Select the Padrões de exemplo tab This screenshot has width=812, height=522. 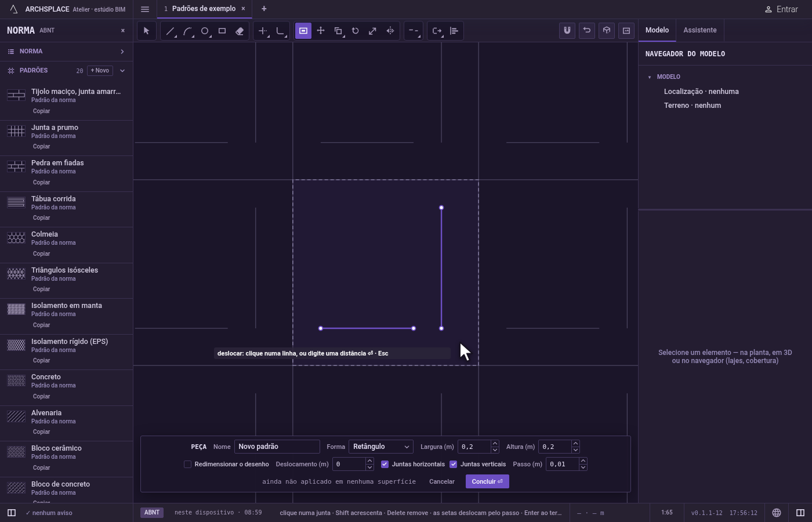click(x=204, y=9)
